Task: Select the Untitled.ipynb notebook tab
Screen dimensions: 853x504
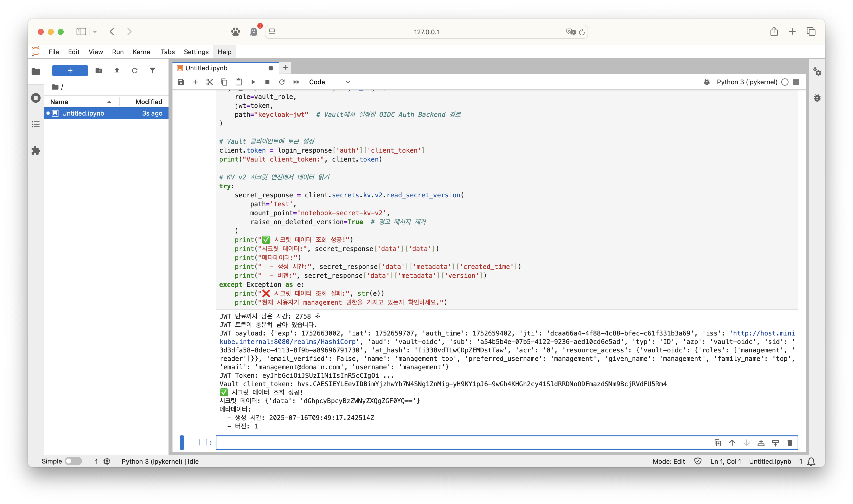Action: [207, 68]
